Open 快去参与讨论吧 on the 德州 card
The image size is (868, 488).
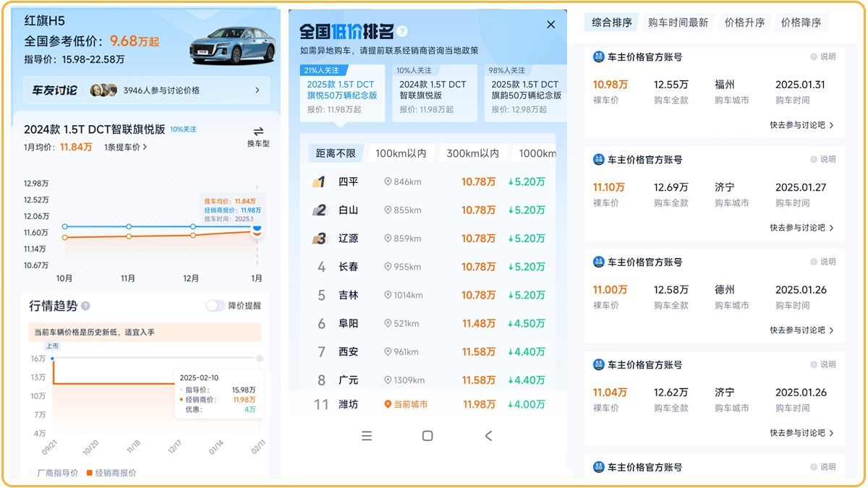click(801, 330)
